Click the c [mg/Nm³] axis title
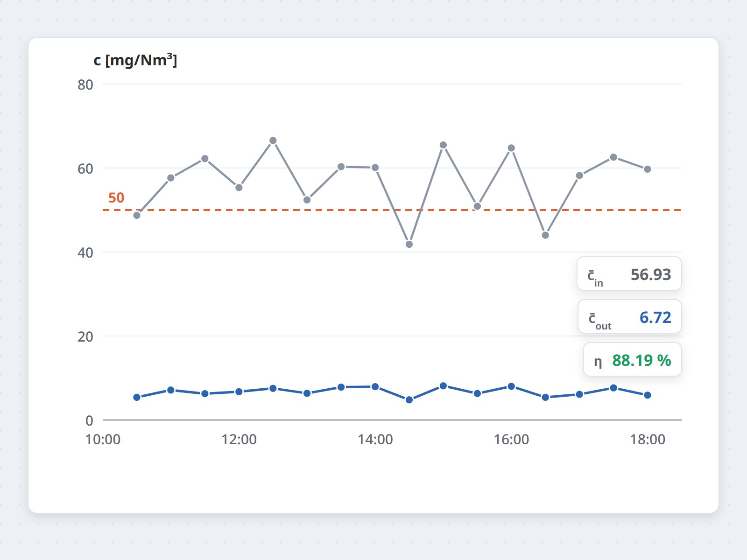This screenshot has width=747, height=560. 135,60
